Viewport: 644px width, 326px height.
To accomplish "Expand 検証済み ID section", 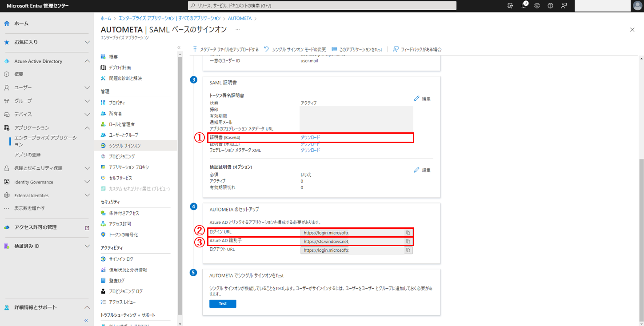I will pyautogui.click(x=87, y=246).
